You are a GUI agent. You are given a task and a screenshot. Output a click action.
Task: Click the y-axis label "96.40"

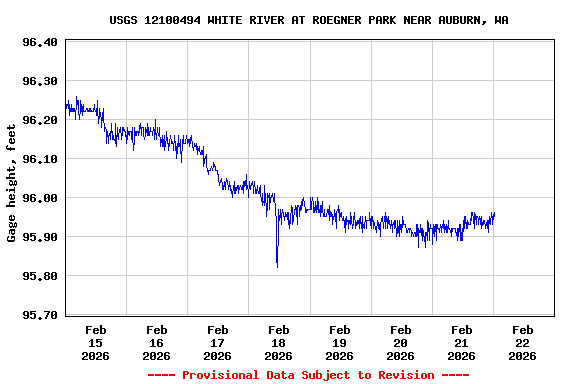pos(40,42)
